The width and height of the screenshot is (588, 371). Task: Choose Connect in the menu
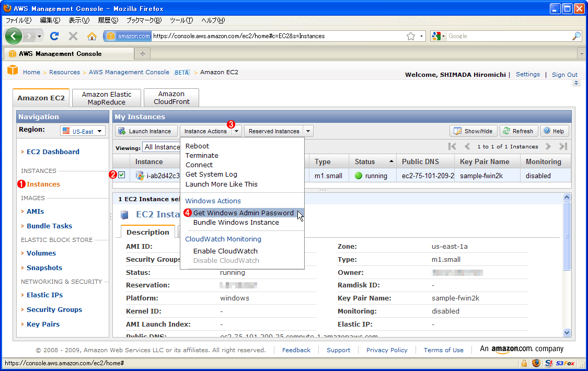(x=199, y=165)
